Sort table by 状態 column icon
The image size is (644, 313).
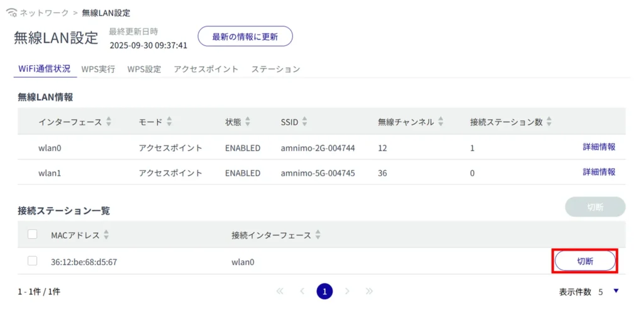pos(248,122)
